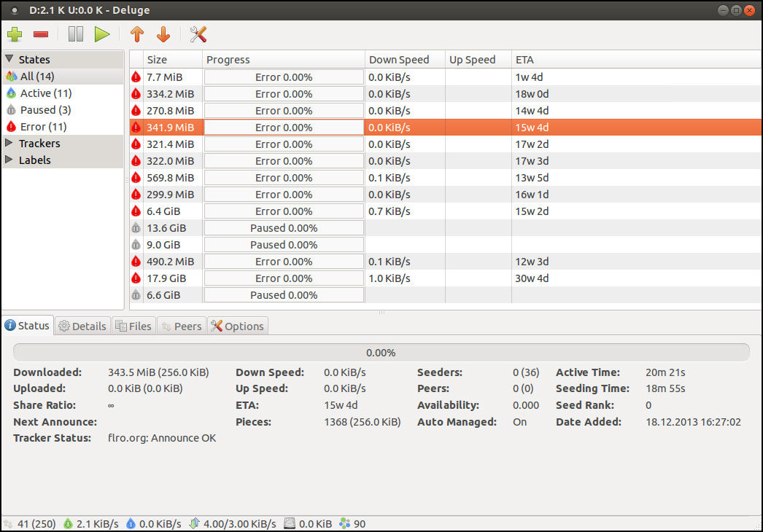The width and height of the screenshot is (763, 532).
Task: Click the download speed status bar indicator
Action: [x=91, y=523]
